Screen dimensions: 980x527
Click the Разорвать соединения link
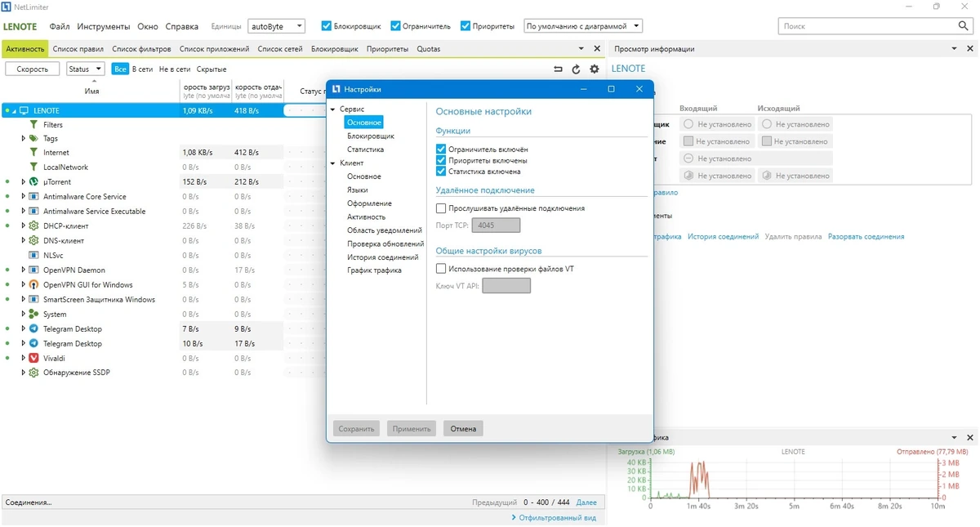pos(866,237)
